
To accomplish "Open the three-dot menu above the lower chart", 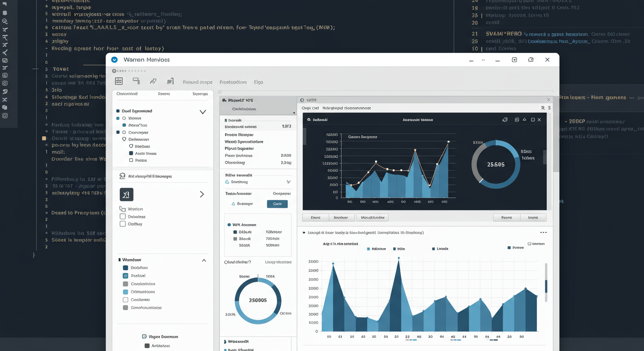I will (x=543, y=233).
